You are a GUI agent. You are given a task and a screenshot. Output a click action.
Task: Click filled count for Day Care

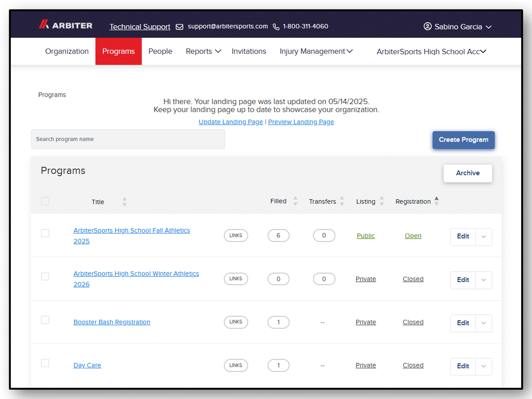point(279,365)
